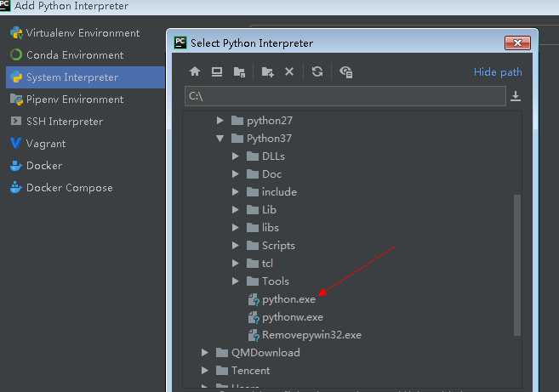The width and height of the screenshot is (559, 392).
Task: Close the Select Python Interpreter dialog
Action: 517,43
